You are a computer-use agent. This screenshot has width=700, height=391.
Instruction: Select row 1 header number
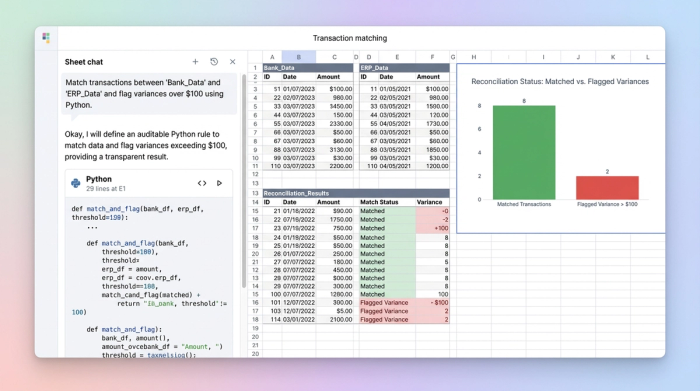pyautogui.click(x=255, y=68)
